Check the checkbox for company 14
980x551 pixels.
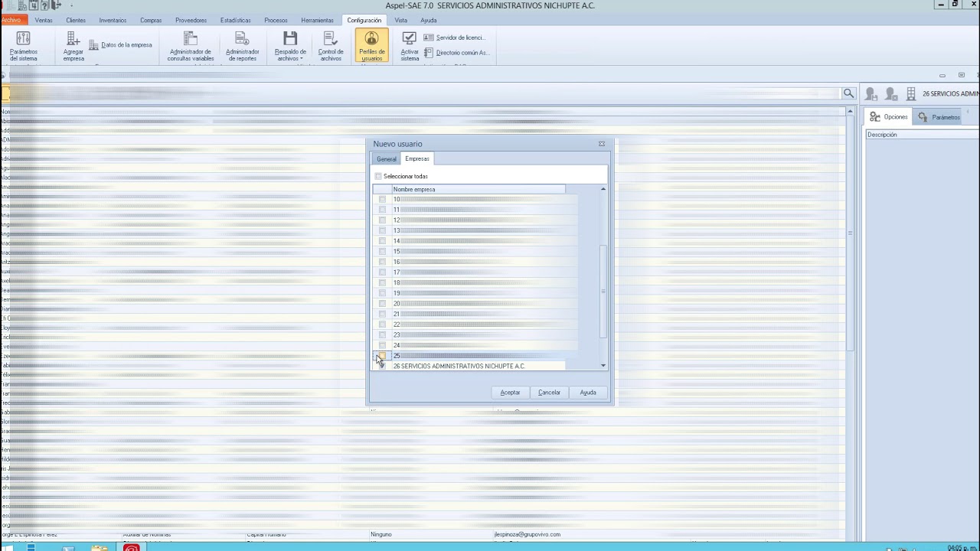pos(382,241)
